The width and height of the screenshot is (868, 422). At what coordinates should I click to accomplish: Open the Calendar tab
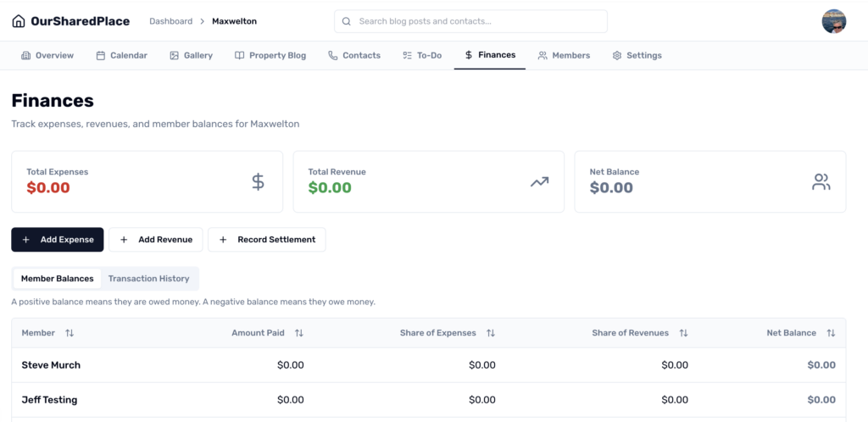tap(121, 55)
